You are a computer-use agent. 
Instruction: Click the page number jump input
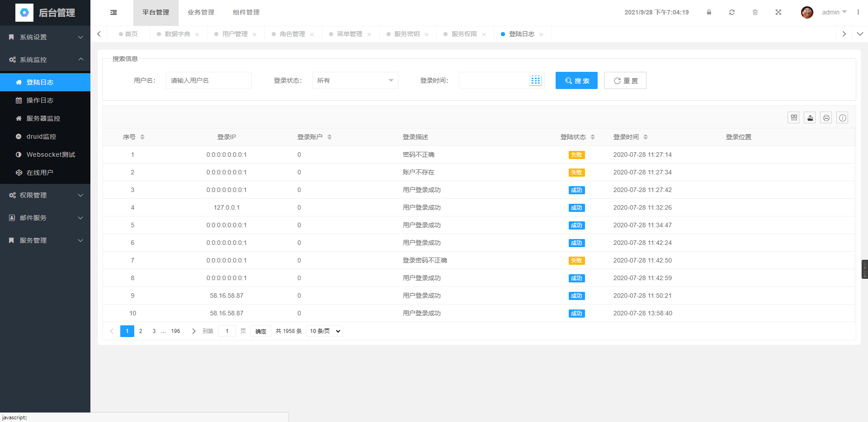point(227,331)
